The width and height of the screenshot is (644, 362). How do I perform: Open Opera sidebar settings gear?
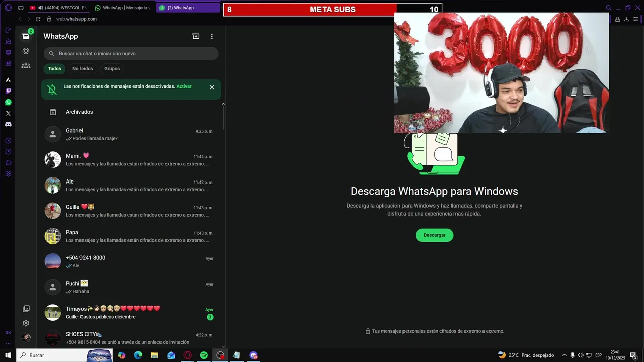tap(8, 174)
